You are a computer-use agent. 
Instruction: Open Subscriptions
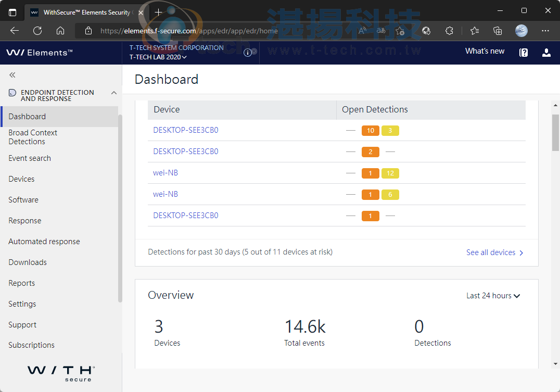click(x=31, y=345)
